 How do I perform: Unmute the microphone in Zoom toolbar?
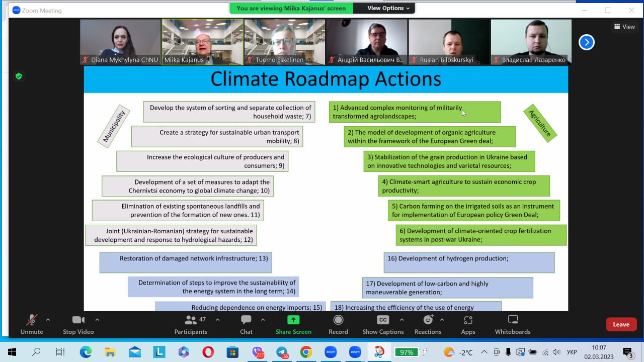coord(32,324)
